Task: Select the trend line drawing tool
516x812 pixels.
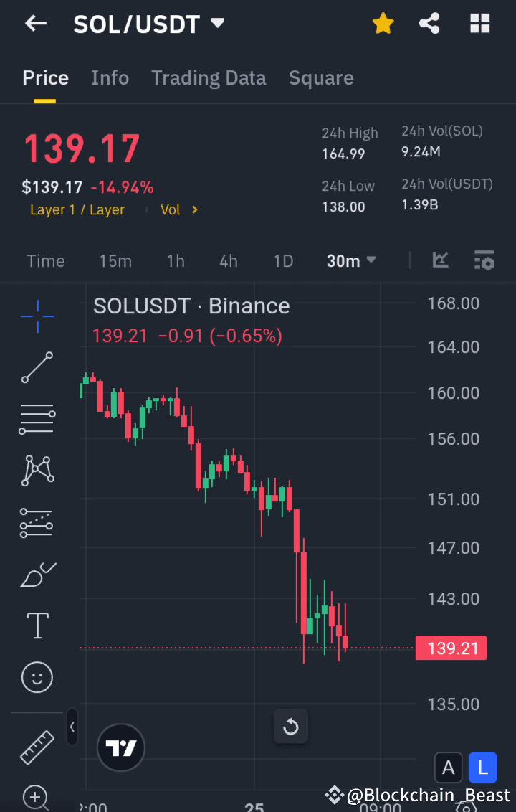Action: click(36, 367)
